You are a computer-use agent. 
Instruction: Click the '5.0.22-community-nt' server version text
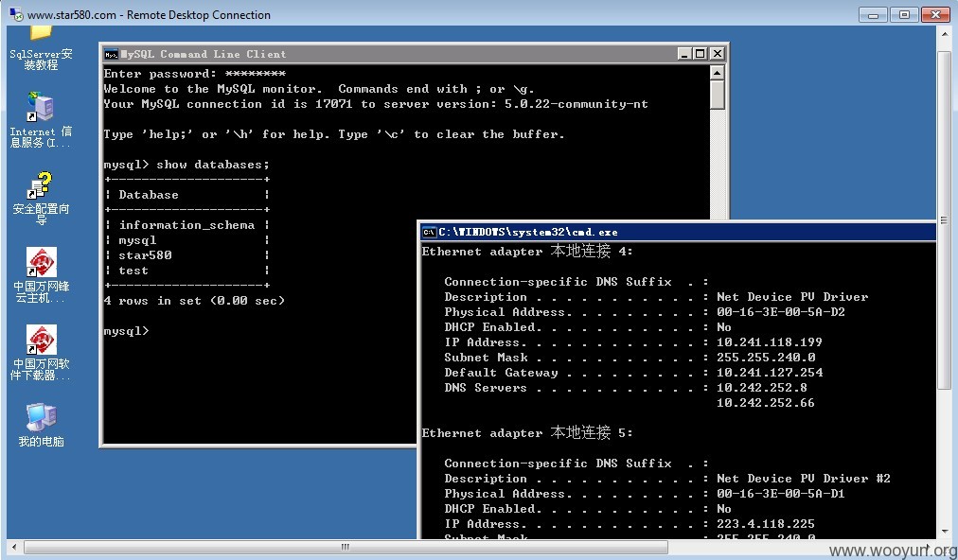coord(577,104)
